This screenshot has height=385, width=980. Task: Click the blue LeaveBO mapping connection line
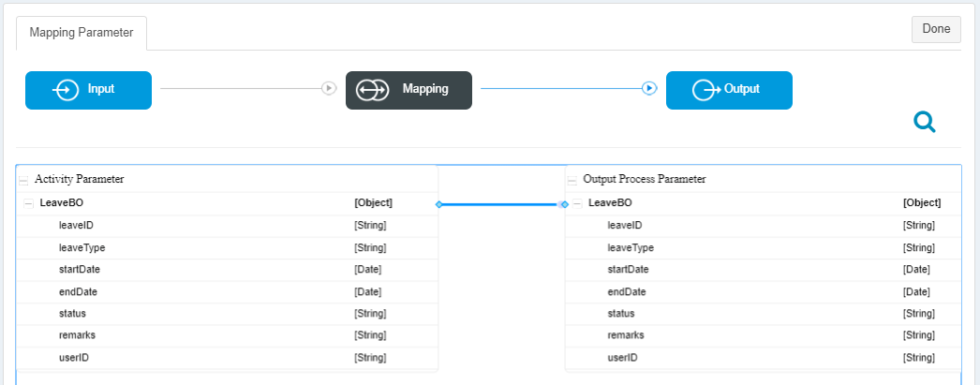click(501, 204)
